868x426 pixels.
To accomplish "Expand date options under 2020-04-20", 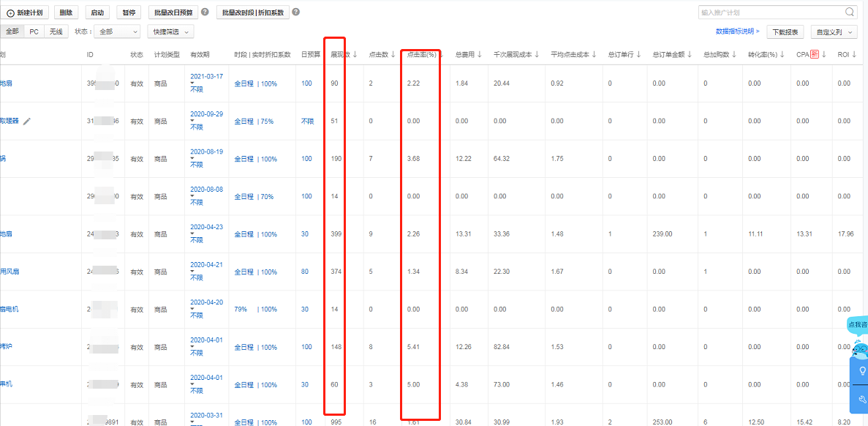I will (x=192, y=309).
